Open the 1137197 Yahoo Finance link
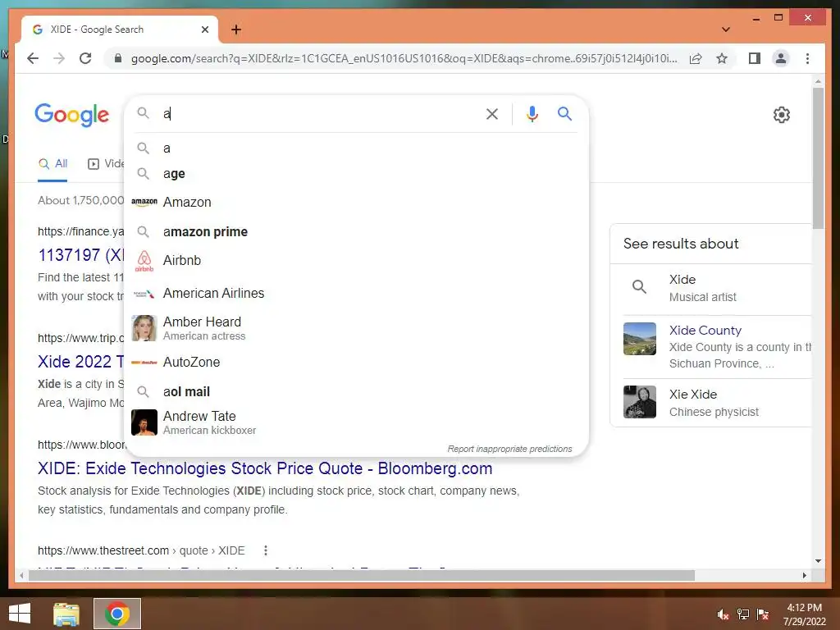Screen dimensions: 840x630 [80, 255]
